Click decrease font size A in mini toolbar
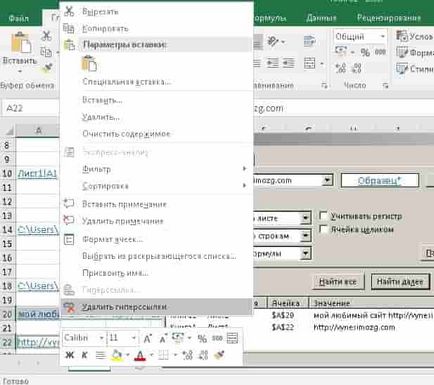The height and width of the screenshot is (385, 434). [163, 338]
